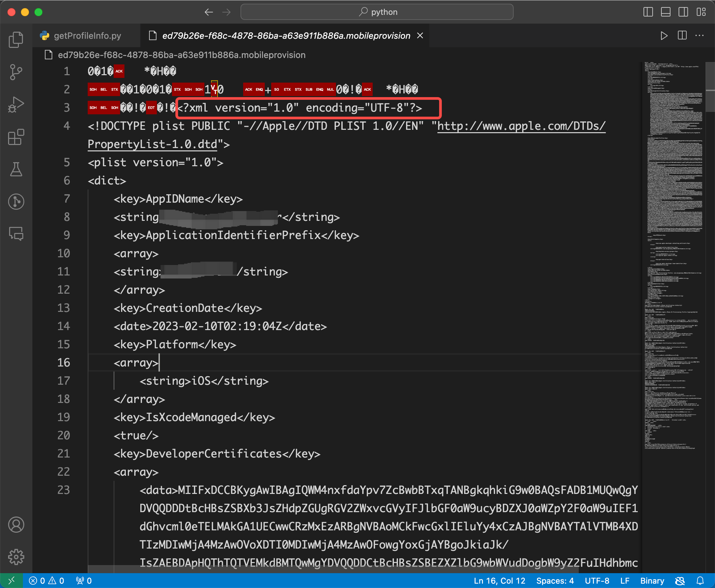
Task: Open the Accounts icon
Action: click(x=16, y=525)
